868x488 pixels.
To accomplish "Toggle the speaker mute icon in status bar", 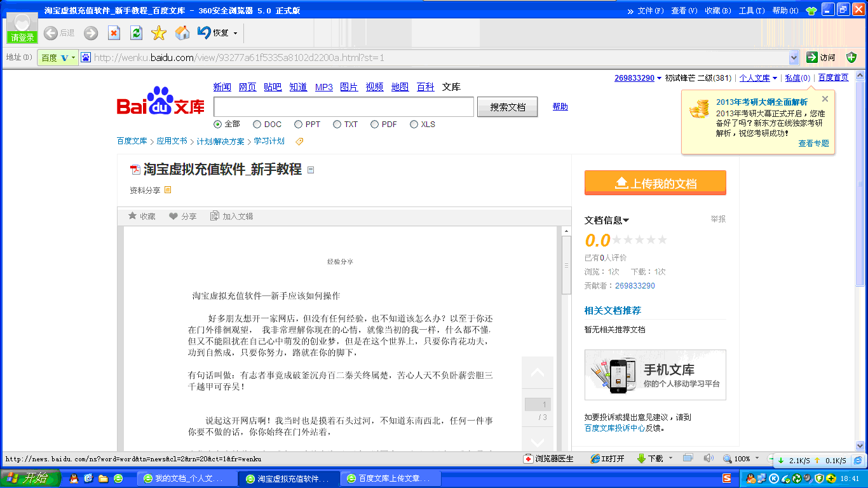I will point(708,458).
